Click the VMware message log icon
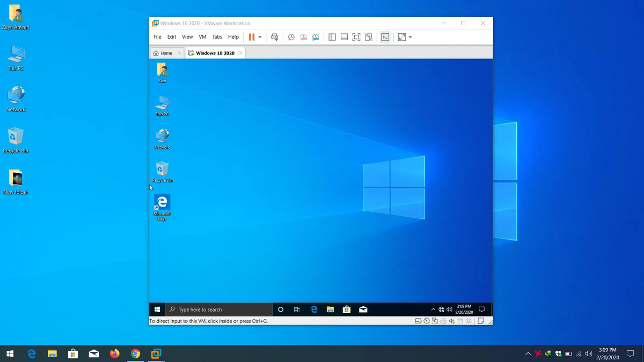Screen dimensions: 644x362 pyautogui.click(x=481, y=321)
